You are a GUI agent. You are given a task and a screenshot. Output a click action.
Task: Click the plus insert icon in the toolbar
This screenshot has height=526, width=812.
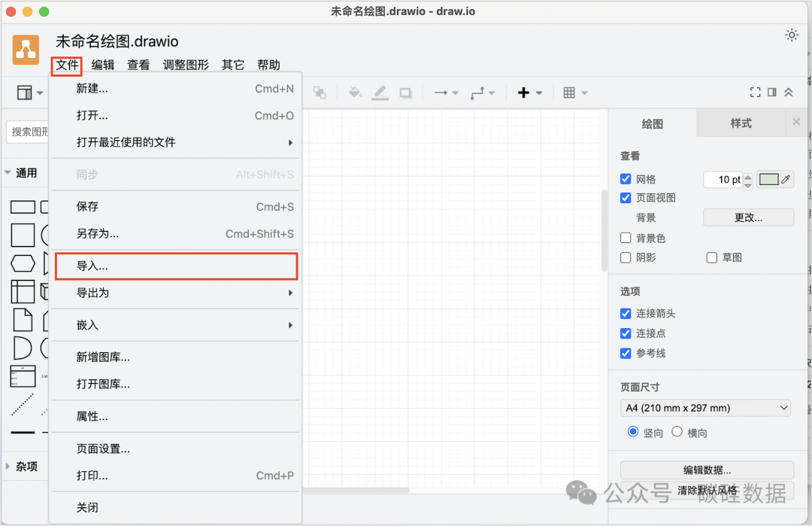coord(523,93)
